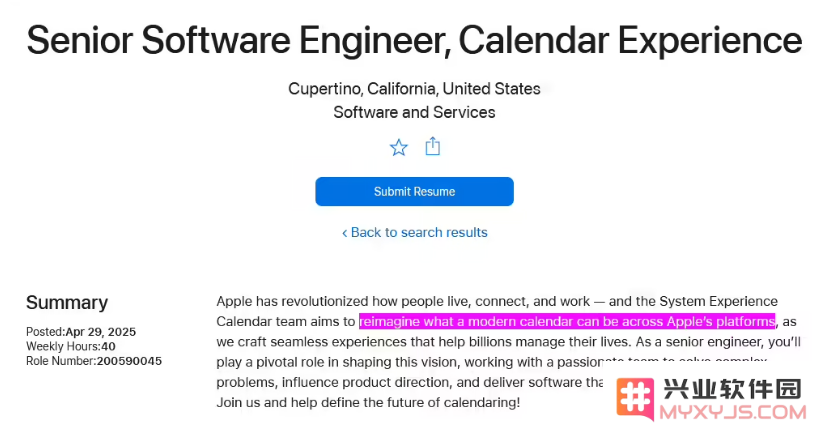
Task: Click the Weekly Hours 40 line
Action: [x=71, y=346]
